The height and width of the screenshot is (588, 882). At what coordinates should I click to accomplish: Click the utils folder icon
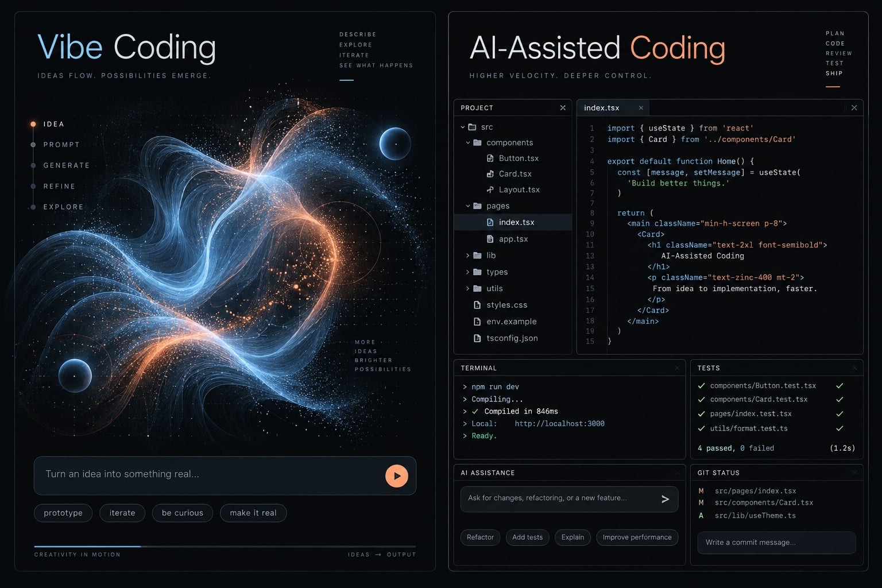pyautogui.click(x=477, y=288)
